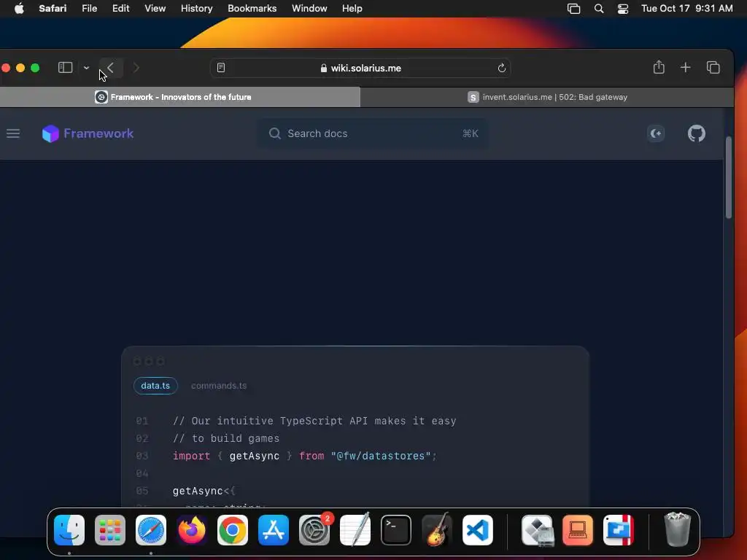Launch Firefox from the Dock
The width and height of the screenshot is (747, 560).
(x=192, y=530)
